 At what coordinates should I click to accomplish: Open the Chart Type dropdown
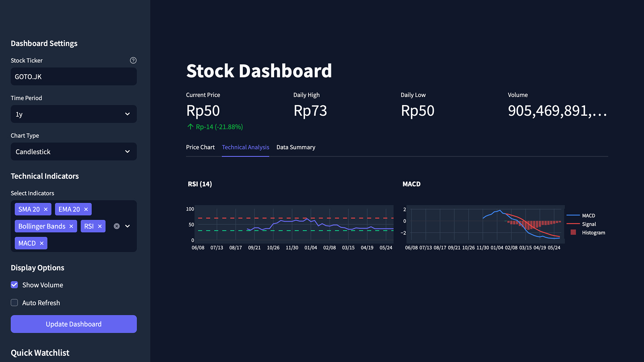click(74, 152)
